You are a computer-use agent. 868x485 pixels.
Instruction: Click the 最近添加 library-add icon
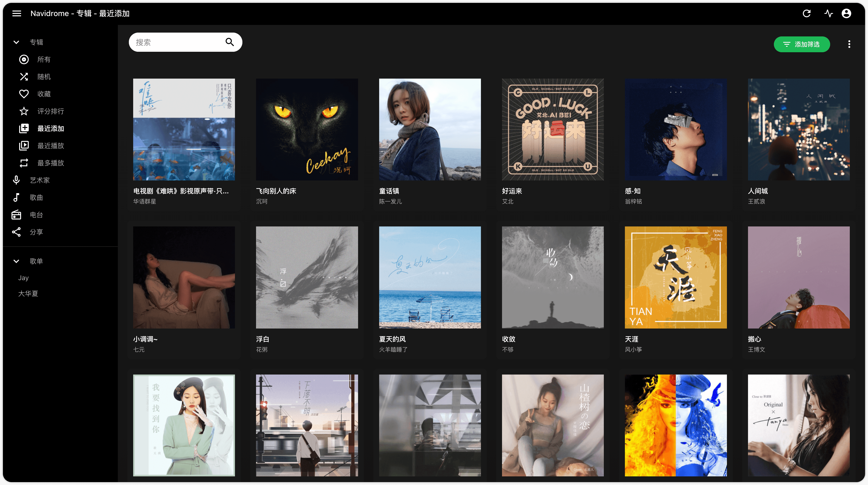pos(24,128)
